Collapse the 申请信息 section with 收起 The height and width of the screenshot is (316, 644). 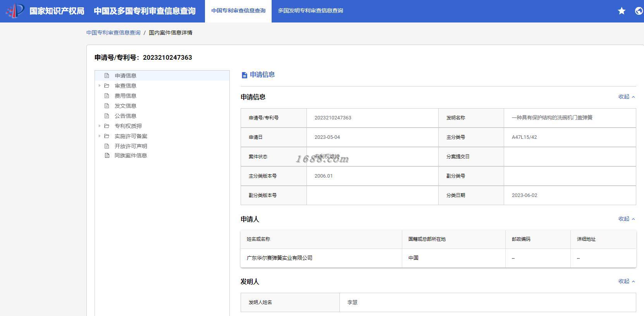click(627, 97)
